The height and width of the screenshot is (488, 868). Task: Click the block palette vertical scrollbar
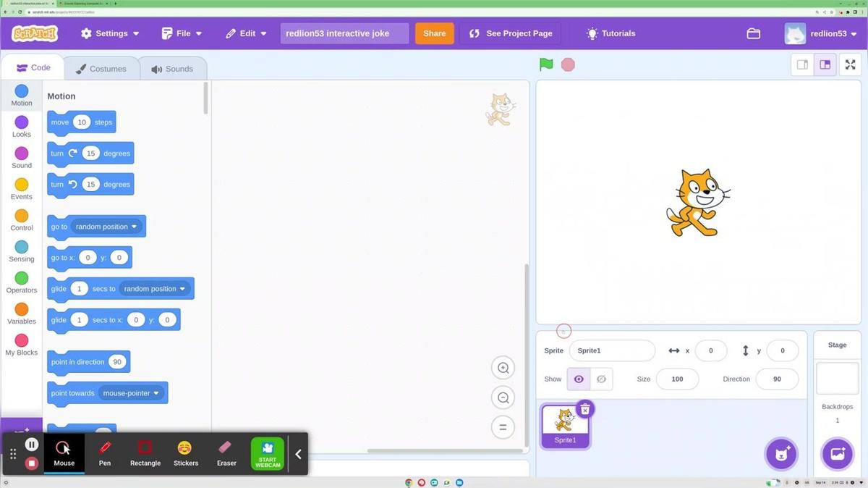pos(206,98)
